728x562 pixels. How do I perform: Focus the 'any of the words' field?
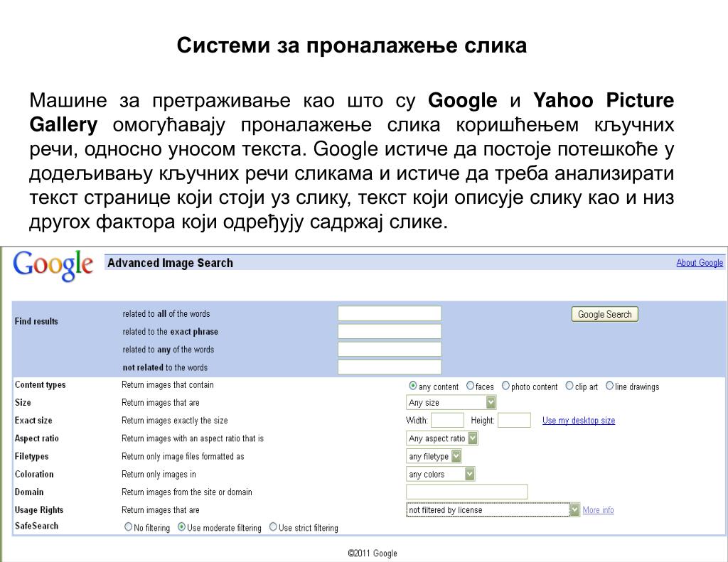[389, 349]
